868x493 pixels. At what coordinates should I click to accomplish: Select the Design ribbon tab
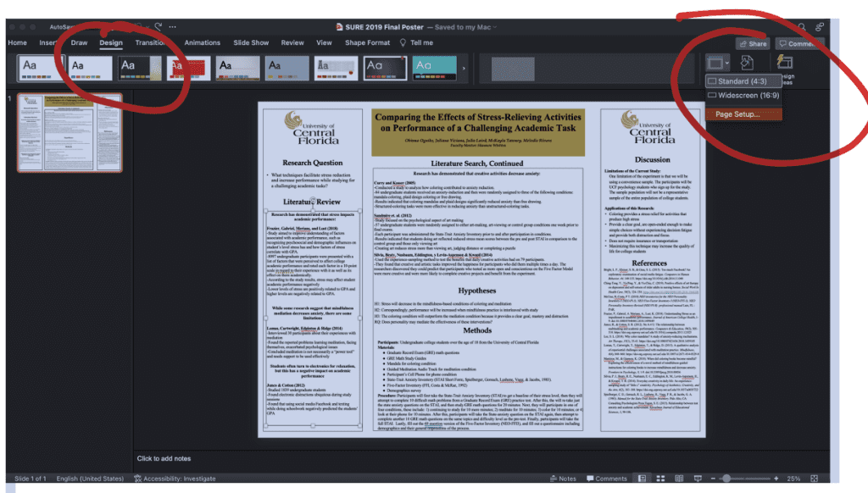[x=111, y=42]
